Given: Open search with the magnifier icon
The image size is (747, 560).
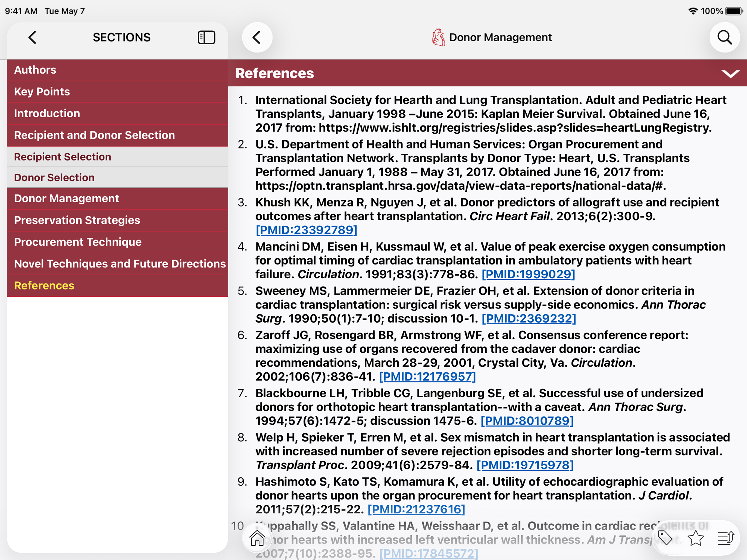Looking at the screenshot, I should pos(724,37).
